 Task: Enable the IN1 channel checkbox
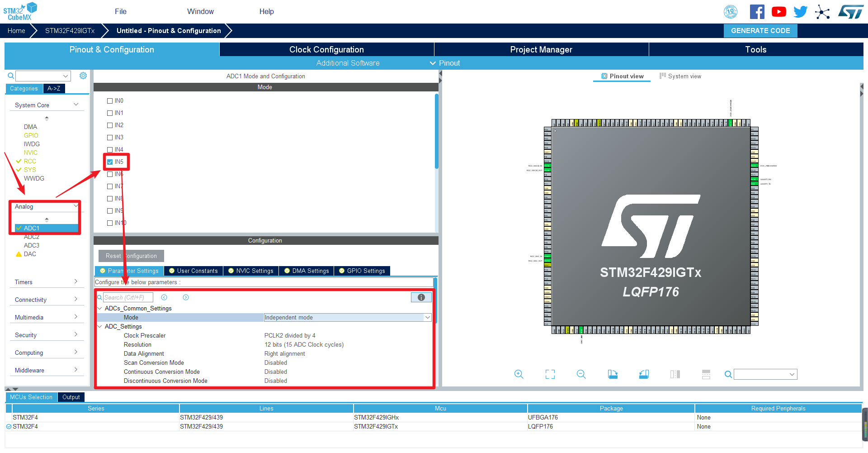click(110, 113)
